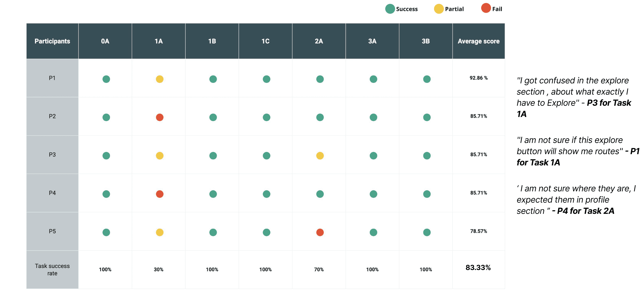Click the 100% success rate for 0A
This screenshot has height=303, width=644.
[x=105, y=269]
